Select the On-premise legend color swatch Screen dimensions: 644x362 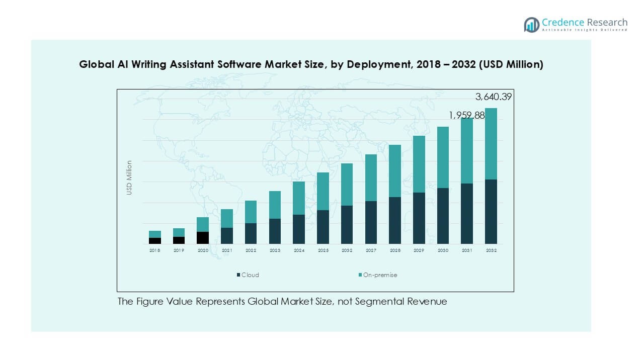(x=360, y=275)
